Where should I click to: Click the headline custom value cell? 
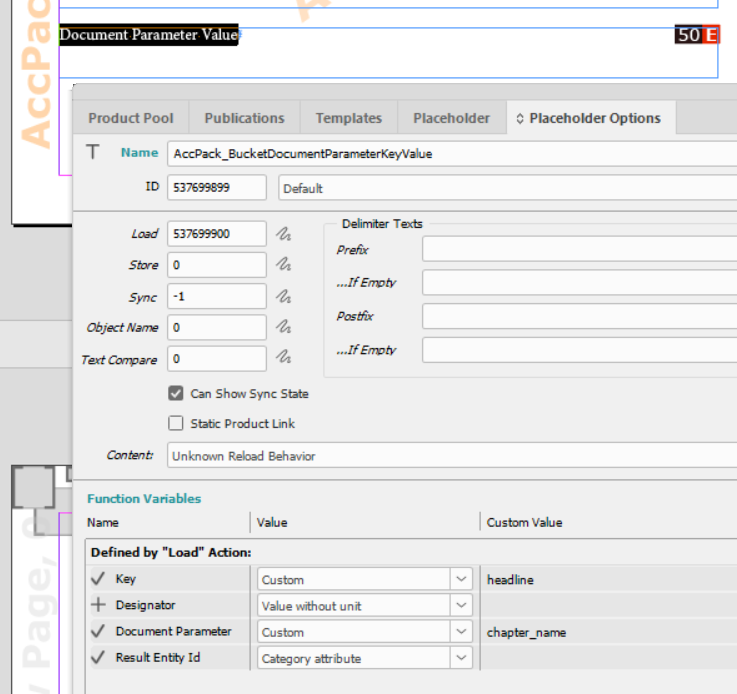610,579
